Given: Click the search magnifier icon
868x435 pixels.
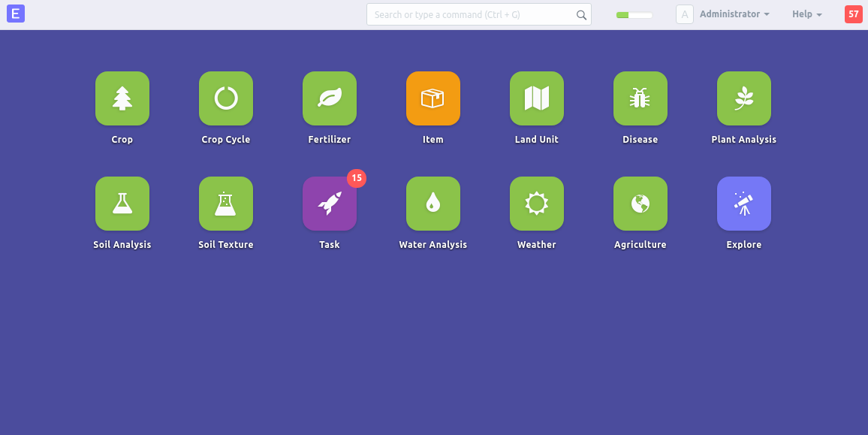Looking at the screenshot, I should pyautogui.click(x=581, y=15).
